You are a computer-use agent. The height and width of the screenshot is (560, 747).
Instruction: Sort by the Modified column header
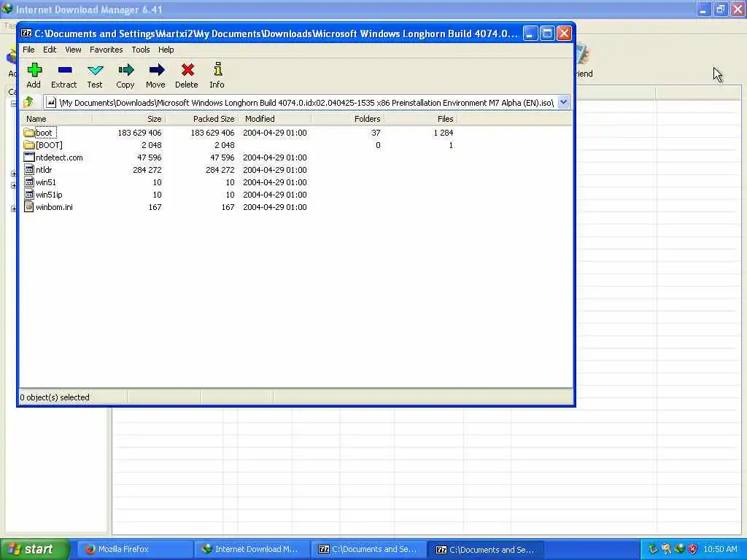[x=274, y=119]
